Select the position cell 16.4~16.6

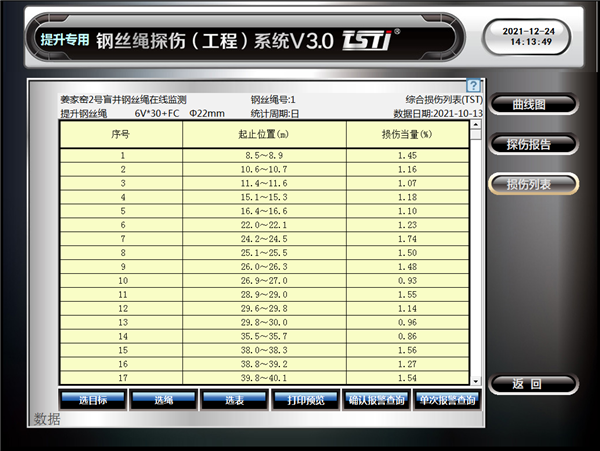pos(264,211)
